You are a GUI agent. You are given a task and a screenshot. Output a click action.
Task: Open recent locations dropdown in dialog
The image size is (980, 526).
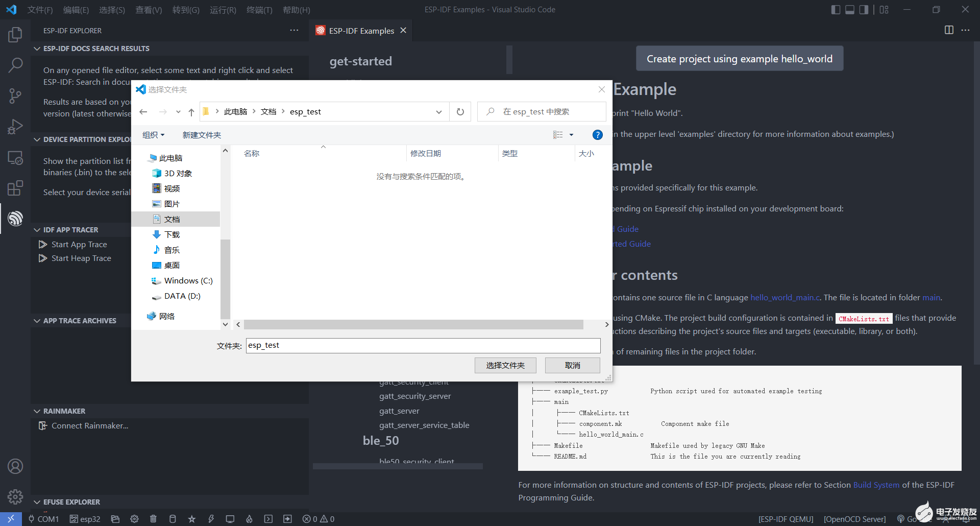[x=178, y=112]
